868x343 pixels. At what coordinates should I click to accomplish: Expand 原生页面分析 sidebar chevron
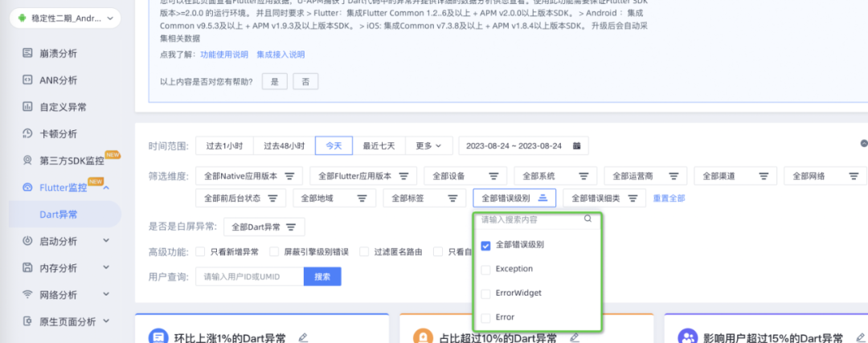[106, 321]
